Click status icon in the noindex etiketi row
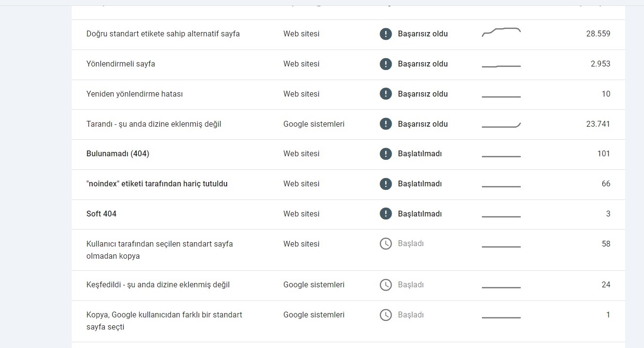 (385, 184)
